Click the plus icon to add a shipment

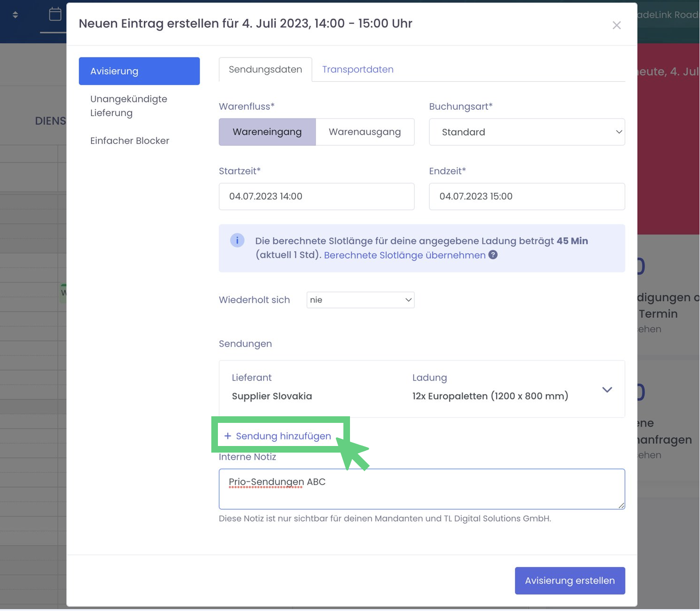pyautogui.click(x=228, y=436)
